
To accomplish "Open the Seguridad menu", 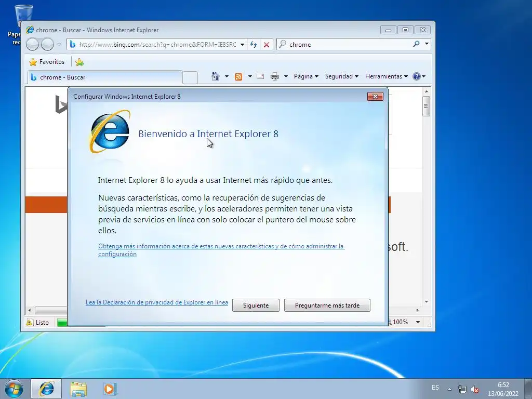I will 342,76.
